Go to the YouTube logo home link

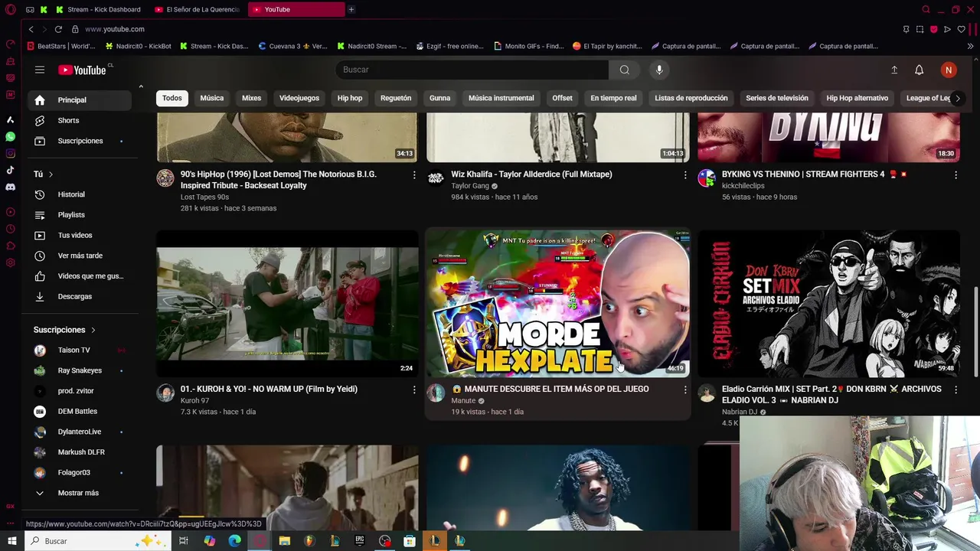(82, 70)
